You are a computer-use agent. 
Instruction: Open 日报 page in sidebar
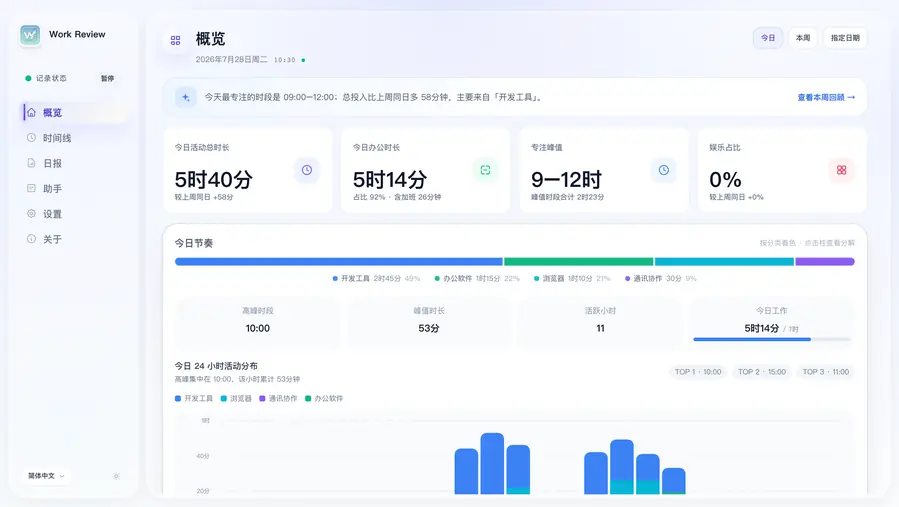click(74, 163)
